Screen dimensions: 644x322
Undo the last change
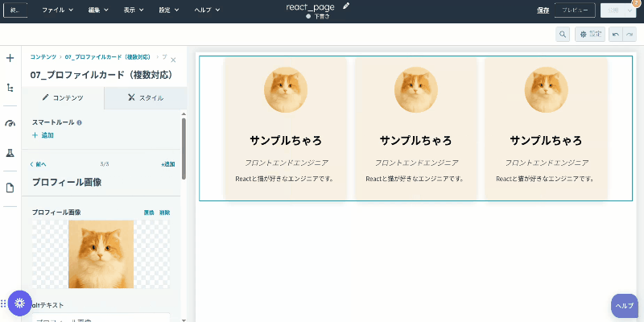tap(616, 35)
